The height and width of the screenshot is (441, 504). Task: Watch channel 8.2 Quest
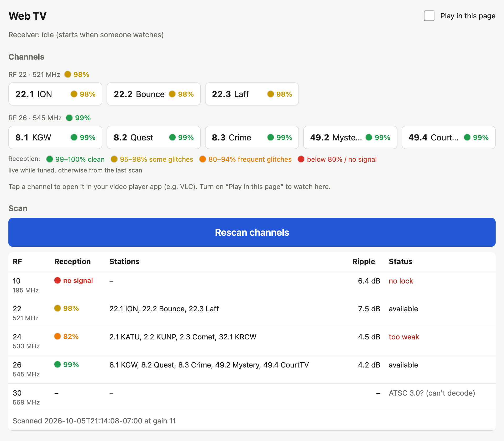click(x=154, y=137)
